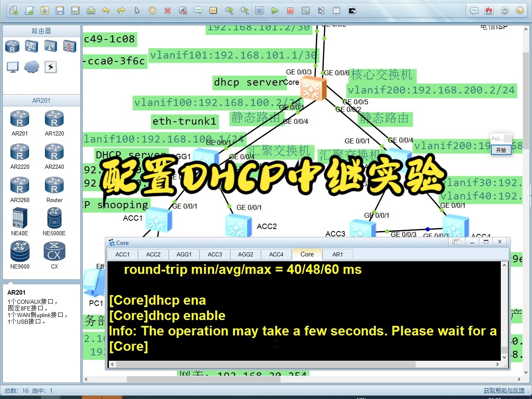Save the topology with floppy icon

(60, 10)
